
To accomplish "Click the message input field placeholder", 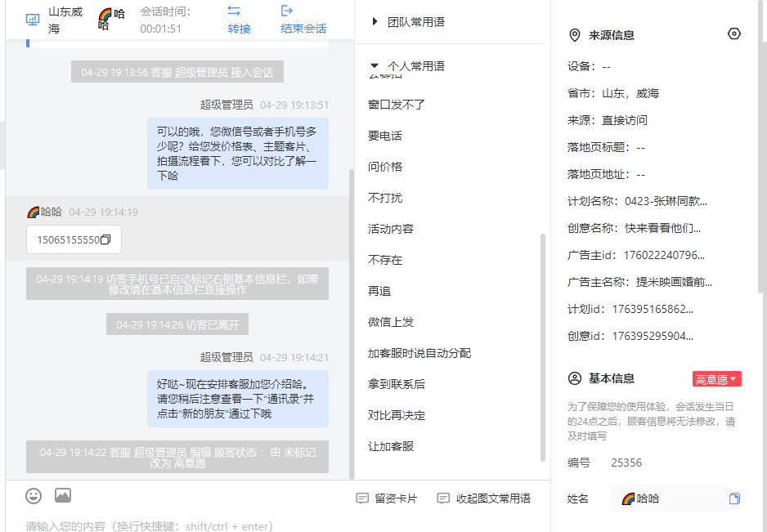I will coord(149,526).
